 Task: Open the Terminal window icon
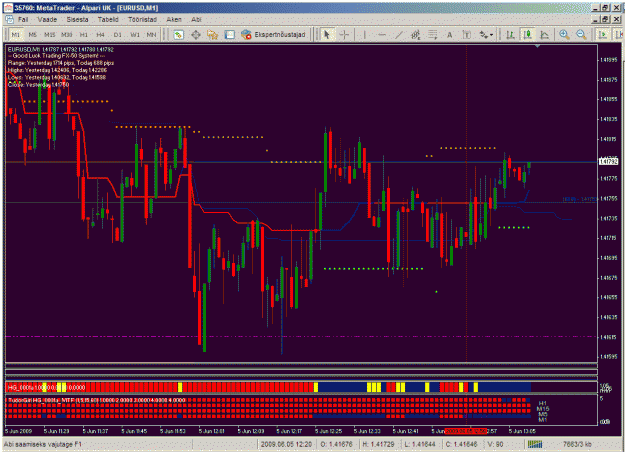coord(230,35)
